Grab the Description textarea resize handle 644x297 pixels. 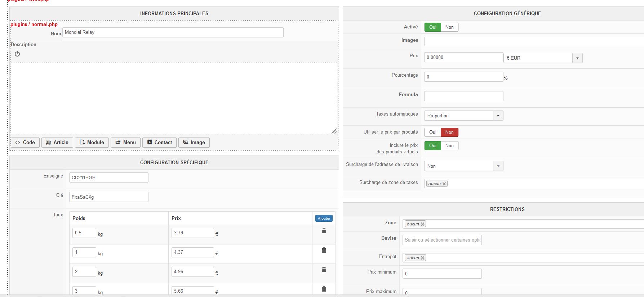(334, 131)
